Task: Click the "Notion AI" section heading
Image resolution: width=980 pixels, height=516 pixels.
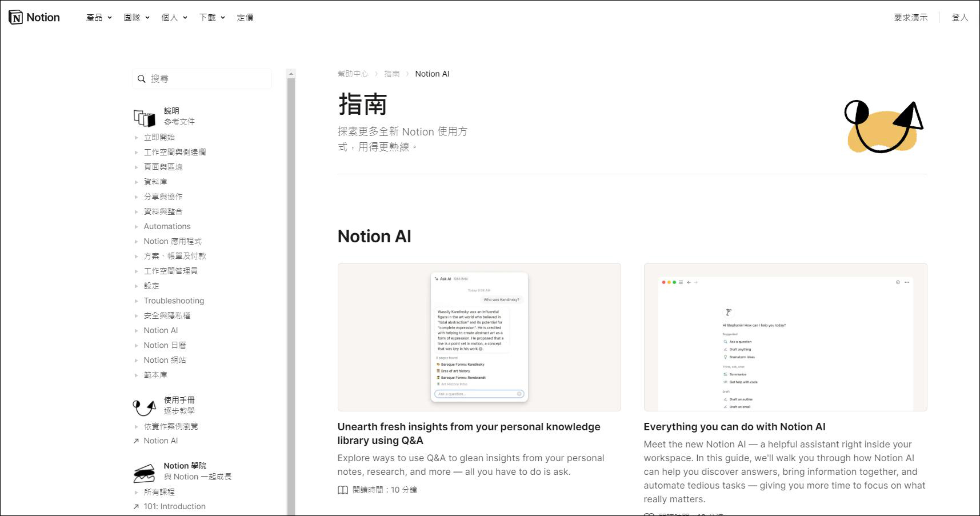Action: (374, 237)
